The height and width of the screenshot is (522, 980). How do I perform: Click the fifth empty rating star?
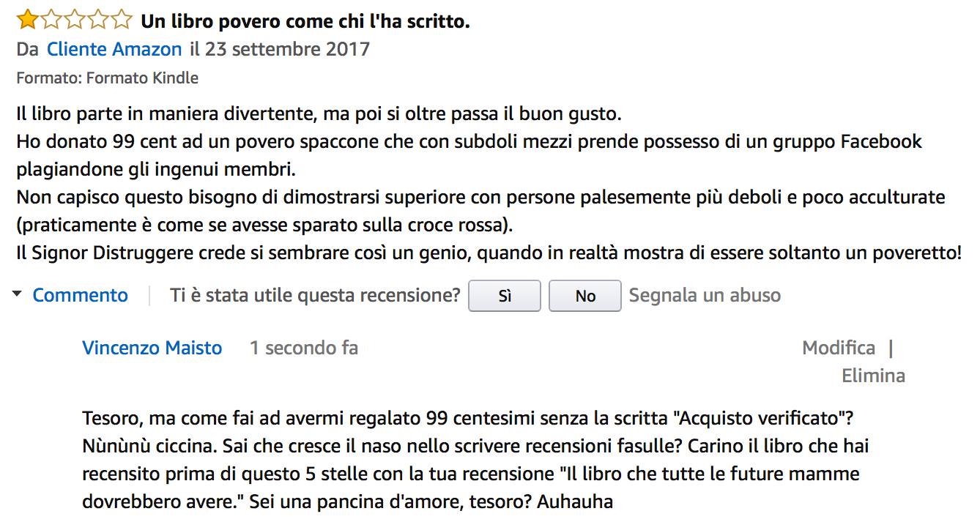121,20
